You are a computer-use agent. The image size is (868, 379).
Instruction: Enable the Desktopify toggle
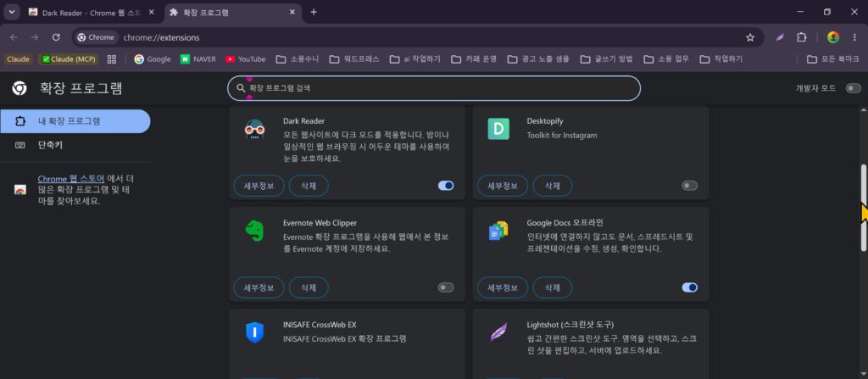click(690, 186)
